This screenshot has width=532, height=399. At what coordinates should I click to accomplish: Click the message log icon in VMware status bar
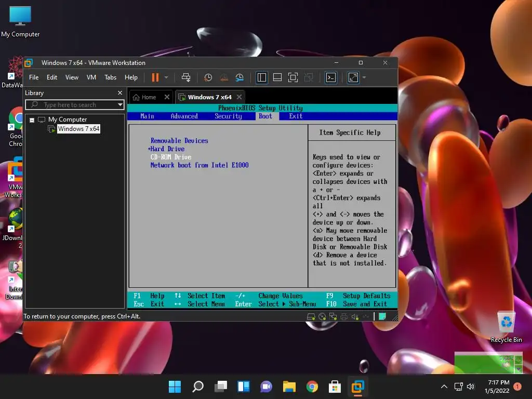click(382, 316)
